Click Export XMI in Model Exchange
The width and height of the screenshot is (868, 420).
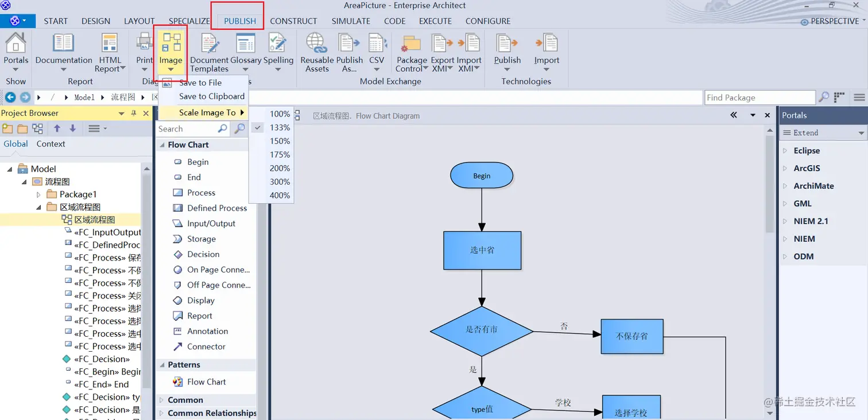(443, 52)
